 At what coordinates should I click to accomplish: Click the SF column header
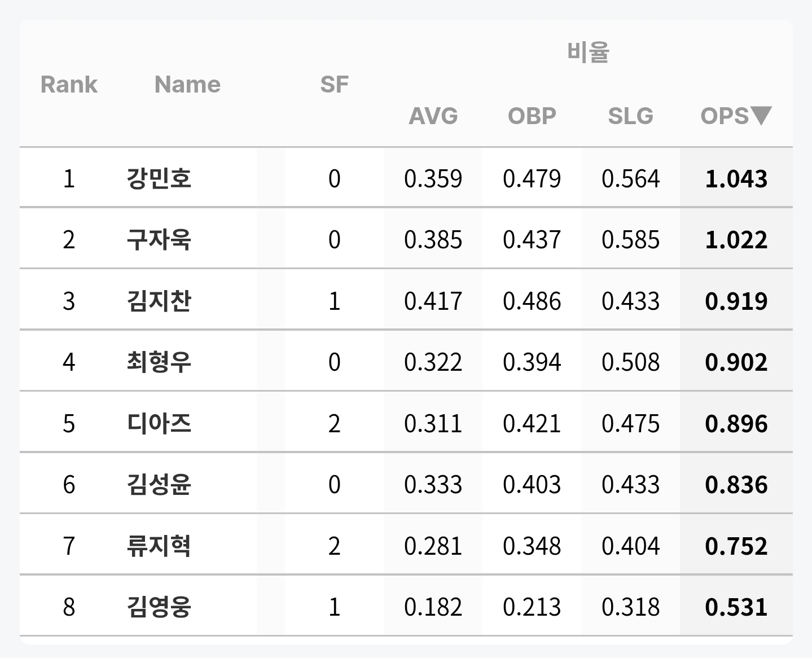(334, 85)
